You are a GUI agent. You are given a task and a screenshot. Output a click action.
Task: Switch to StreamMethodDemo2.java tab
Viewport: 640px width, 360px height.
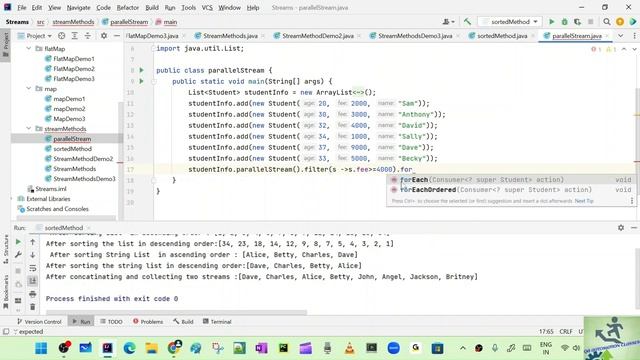click(318, 36)
